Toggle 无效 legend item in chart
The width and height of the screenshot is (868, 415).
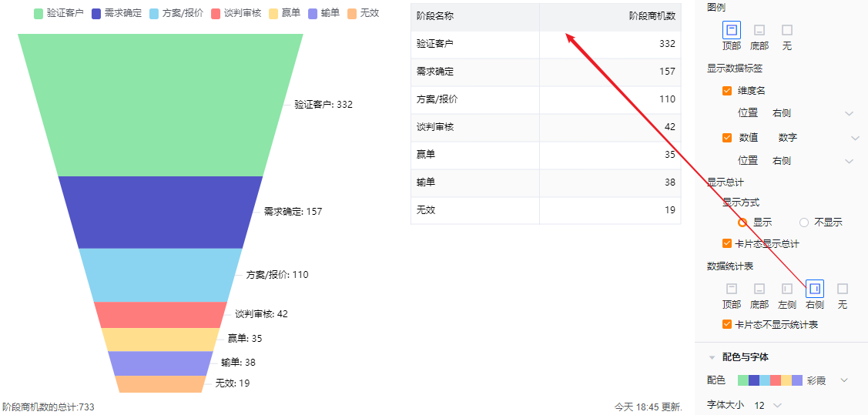click(364, 13)
